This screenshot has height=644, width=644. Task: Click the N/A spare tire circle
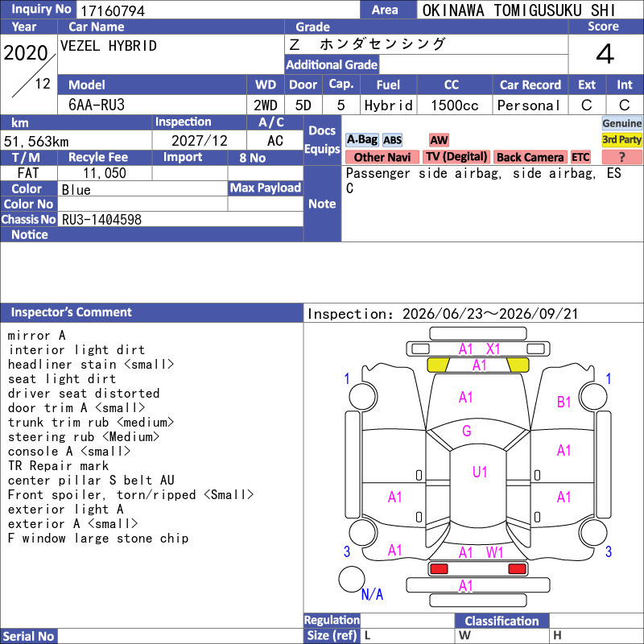[352, 579]
